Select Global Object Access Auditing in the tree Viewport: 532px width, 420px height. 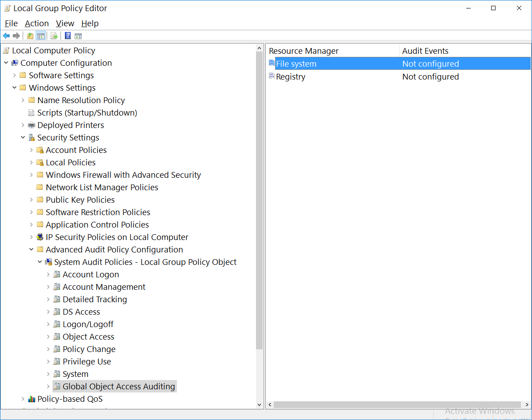coord(119,386)
